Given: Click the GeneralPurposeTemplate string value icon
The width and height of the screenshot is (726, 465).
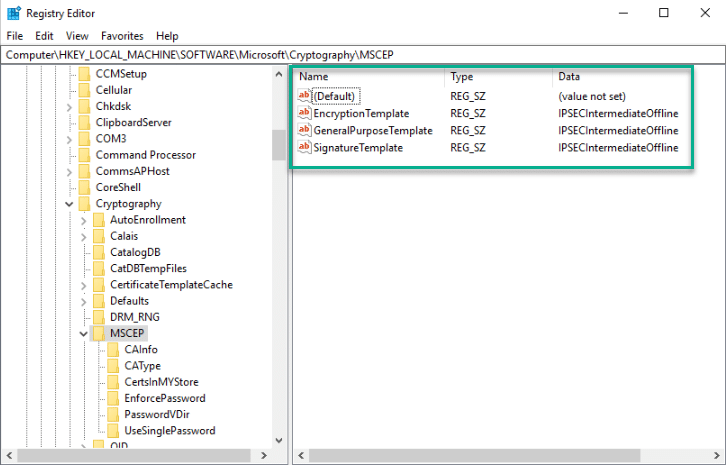Looking at the screenshot, I should pyautogui.click(x=304, y=130).
